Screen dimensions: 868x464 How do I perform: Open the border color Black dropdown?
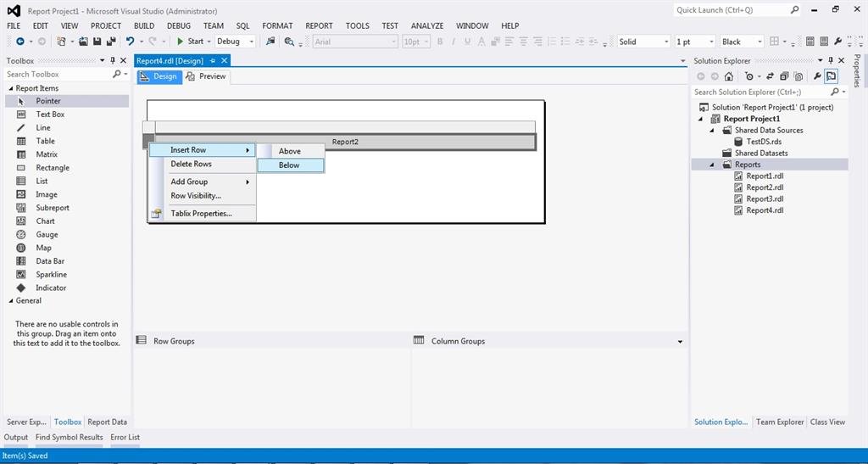pos(742,42)
